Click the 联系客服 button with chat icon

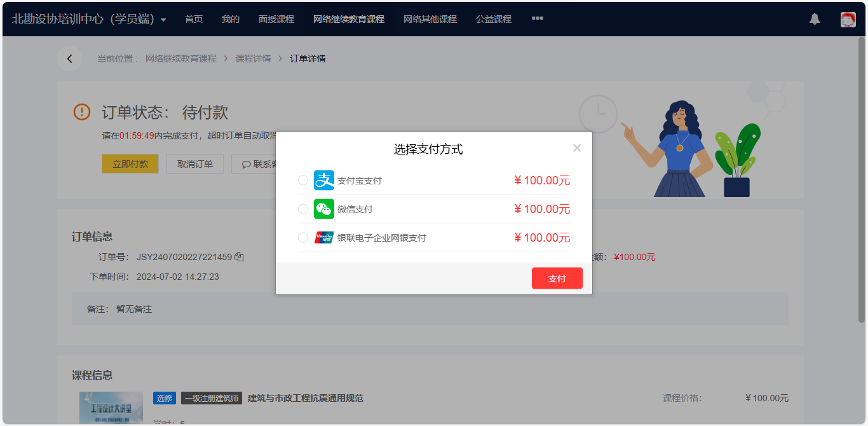point(254,163)
